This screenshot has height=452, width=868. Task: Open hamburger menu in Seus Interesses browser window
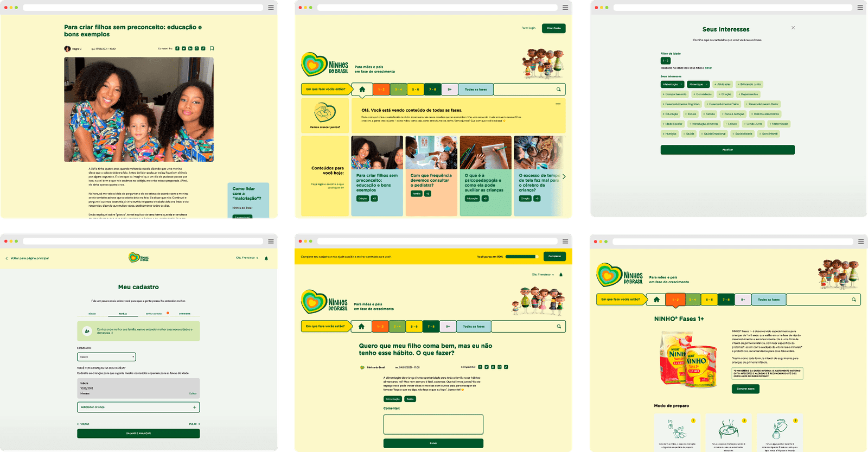coord(860,8)
